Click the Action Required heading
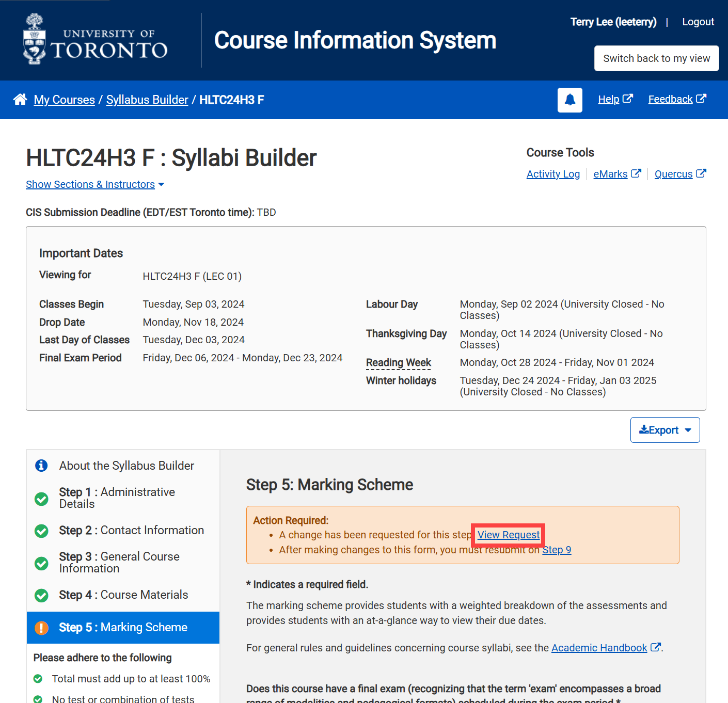 coord(291,520)
